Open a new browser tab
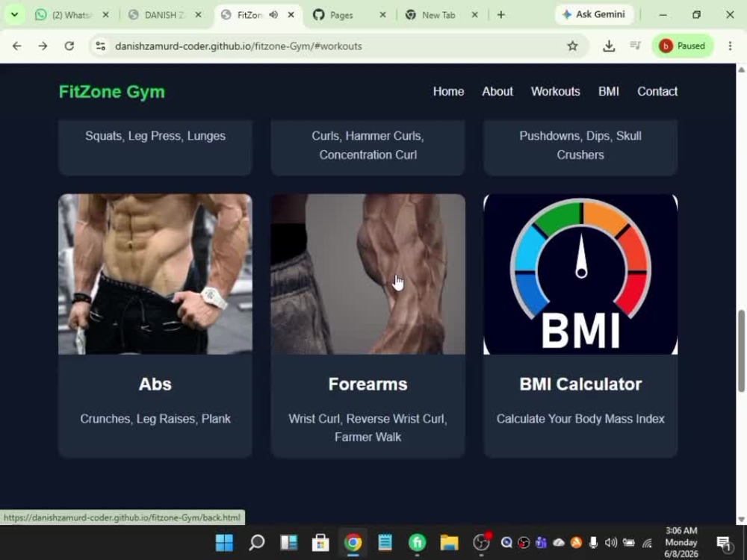 (x=500, y=15)
